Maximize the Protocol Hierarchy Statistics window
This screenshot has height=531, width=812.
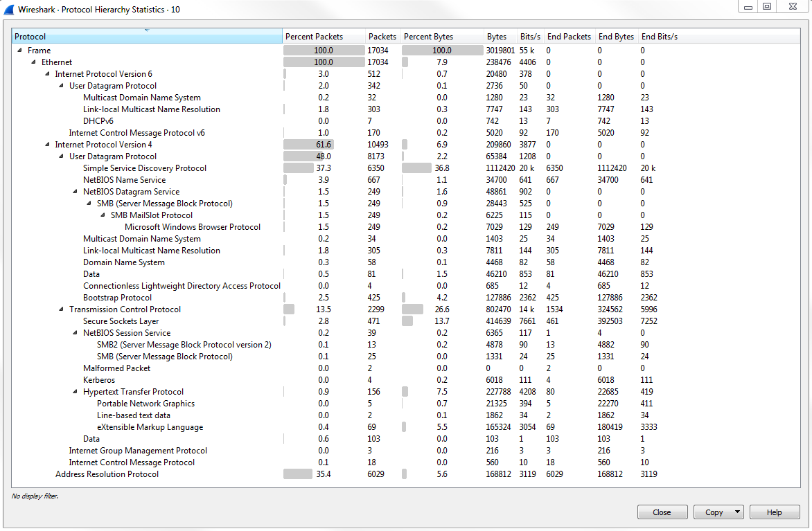(766, 7)
